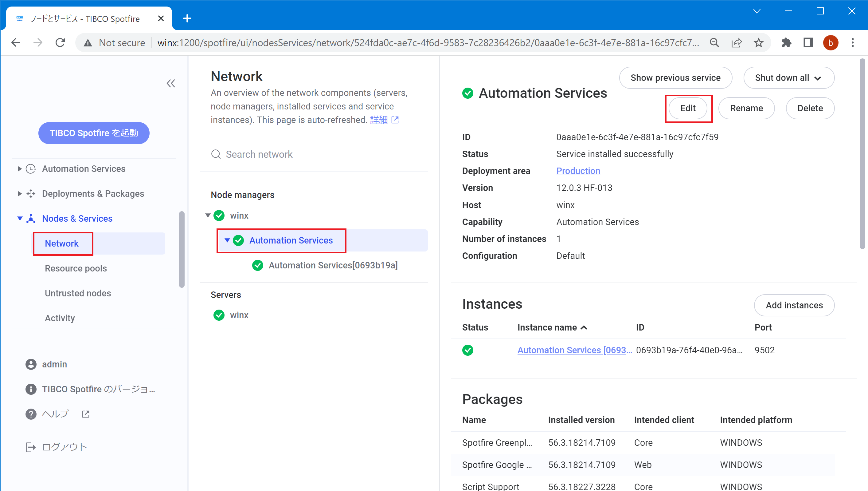The image size is (868, 491).
Task: Launch TIBCO Spotfire を起動 button
Action: tap(94, 133)
